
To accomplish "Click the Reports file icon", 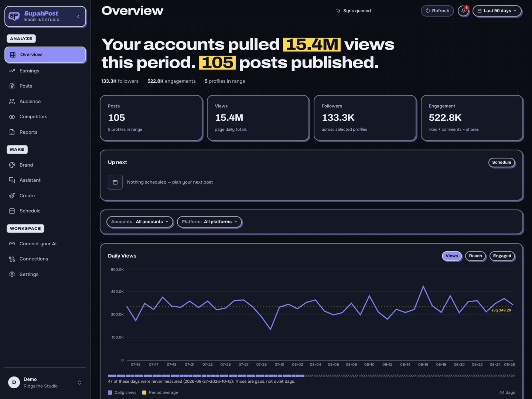I will [12, 132].
